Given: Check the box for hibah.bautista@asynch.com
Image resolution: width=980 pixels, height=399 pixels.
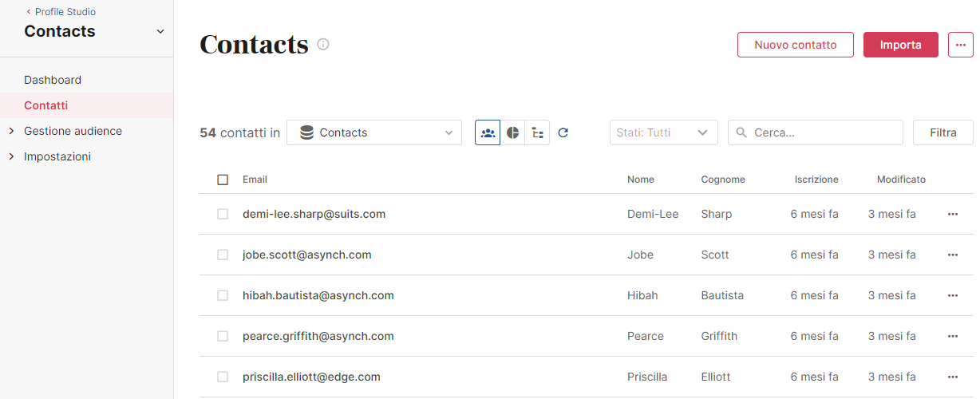Looking at the screenshot, I should click(x=223, y=295).
